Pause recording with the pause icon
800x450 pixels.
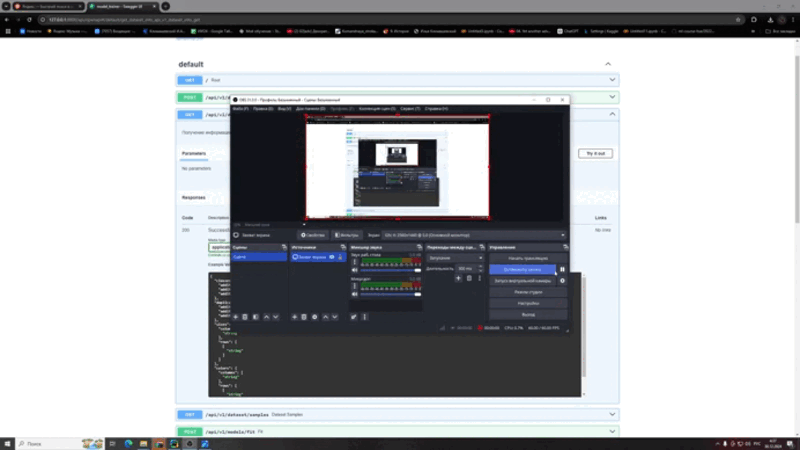tap(562, 269)
